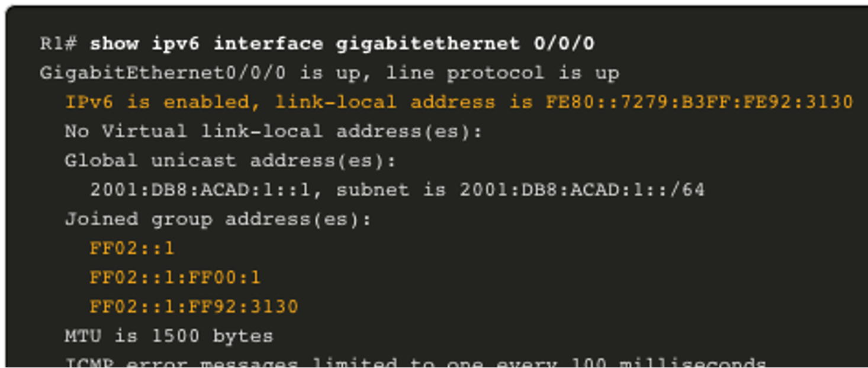868x368 pixels.
Task: Click the gigabitethernet 0/0/0 command argument
Action: (465, 44)
